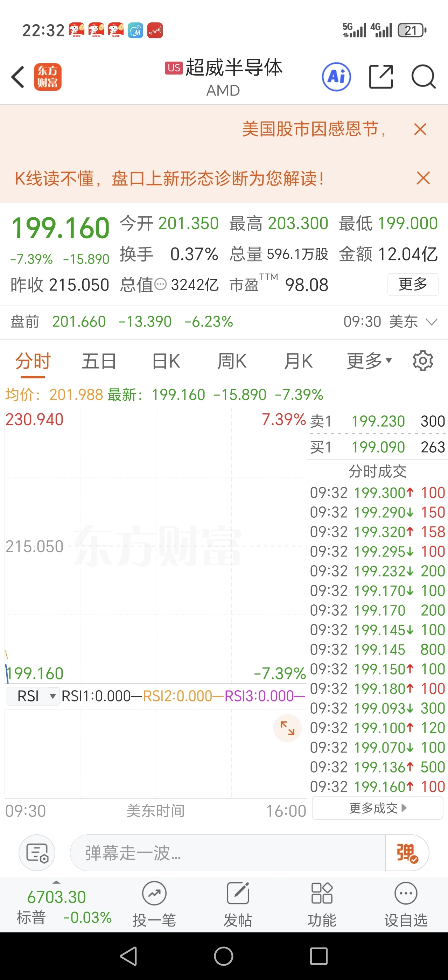Tap 投一笔 investment icon
The image size is (448, 980).
154,905
